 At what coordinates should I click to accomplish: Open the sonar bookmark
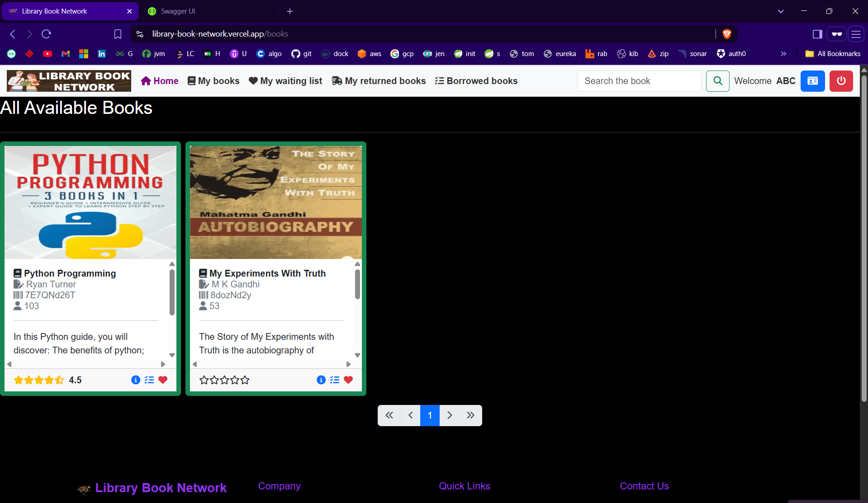pos(693,54)
